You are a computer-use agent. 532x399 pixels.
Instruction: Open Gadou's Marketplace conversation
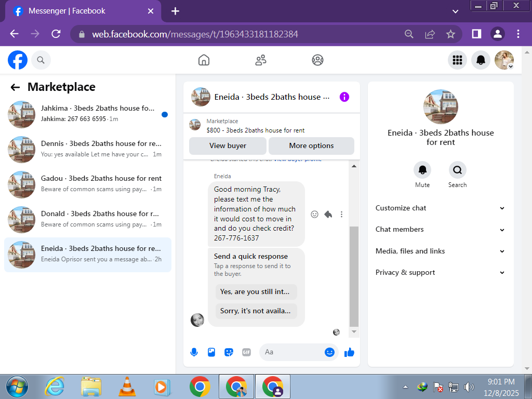pos(87,184)
